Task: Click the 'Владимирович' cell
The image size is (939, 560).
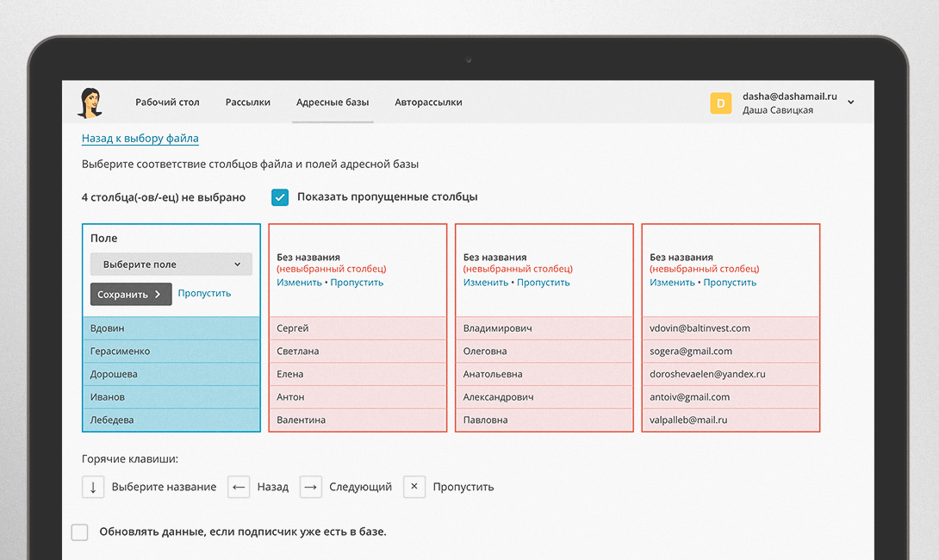Action: (x=544, y=328)
